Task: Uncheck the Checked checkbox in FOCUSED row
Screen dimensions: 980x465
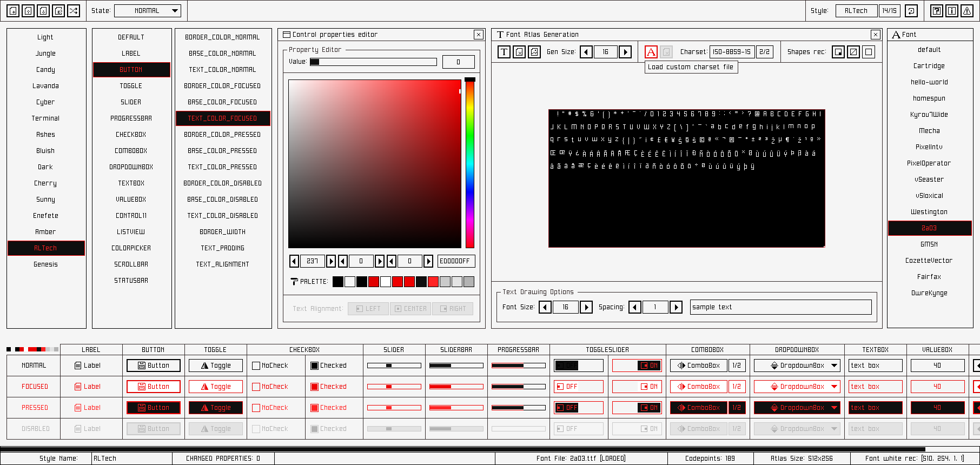Action: pyautogui.click(x=314, y=387)
